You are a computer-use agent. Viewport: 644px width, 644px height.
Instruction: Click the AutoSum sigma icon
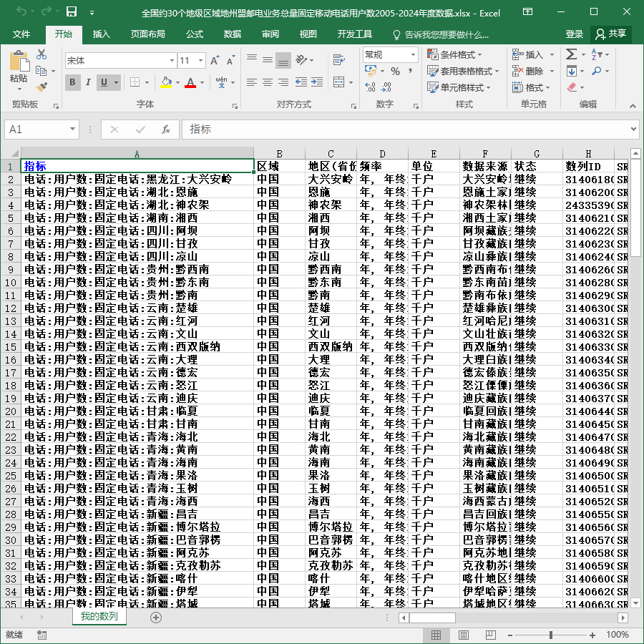[571, 54]
